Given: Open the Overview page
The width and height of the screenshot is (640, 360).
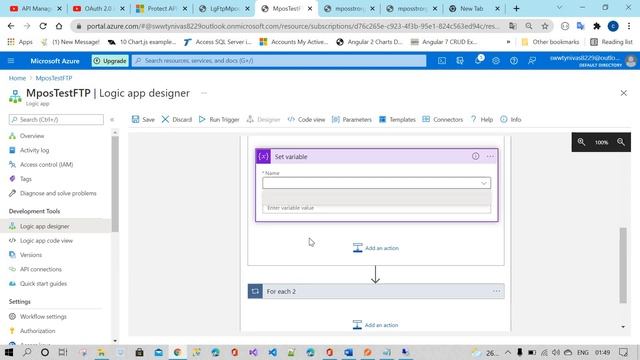Looking at the screenshot, I should coord(32,136).
